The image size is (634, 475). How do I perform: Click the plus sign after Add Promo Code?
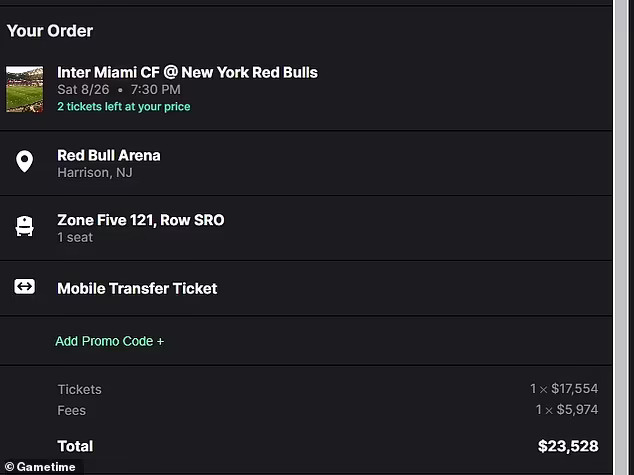(x=161, y=342)
